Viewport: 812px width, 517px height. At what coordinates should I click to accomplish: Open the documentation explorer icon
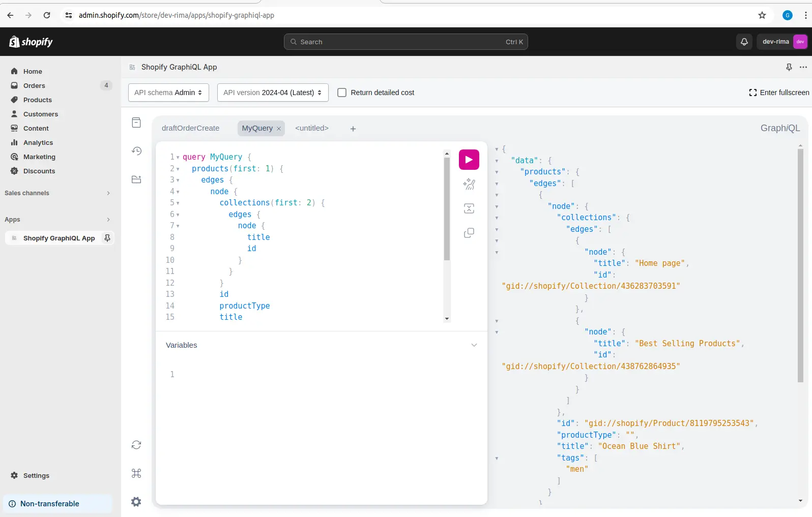click(x=136, y=123)
